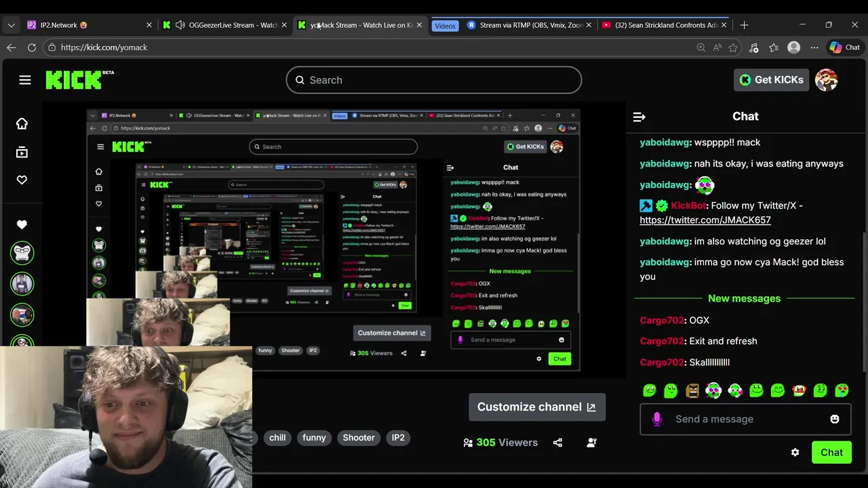Jump to New messages divider in chat
The image size is (868, 488).
coord(744,298)
